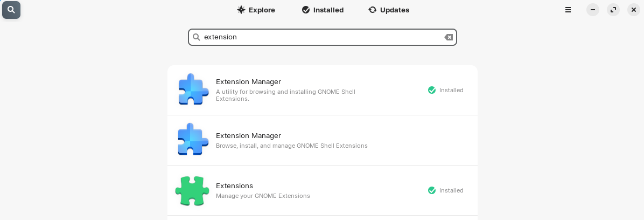This screenshot has height=220, width=644.
Task: Switch to the Explore tab
Action: tap(256, 10)
